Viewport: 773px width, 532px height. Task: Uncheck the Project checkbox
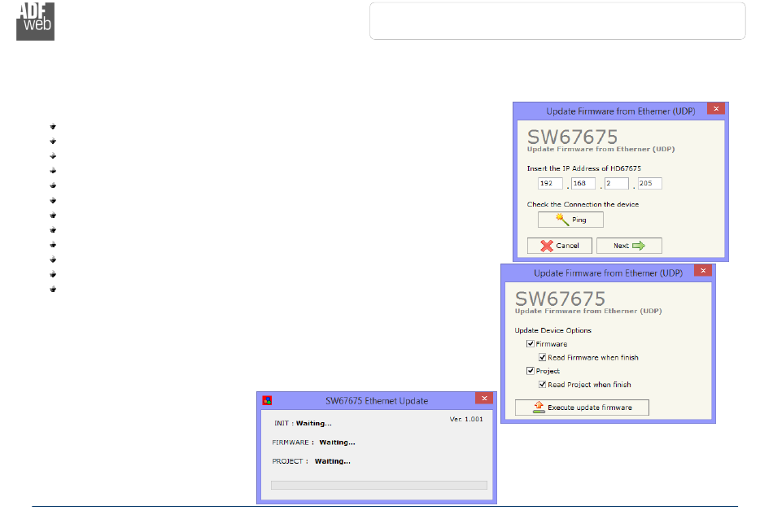(x=531, y=371)
